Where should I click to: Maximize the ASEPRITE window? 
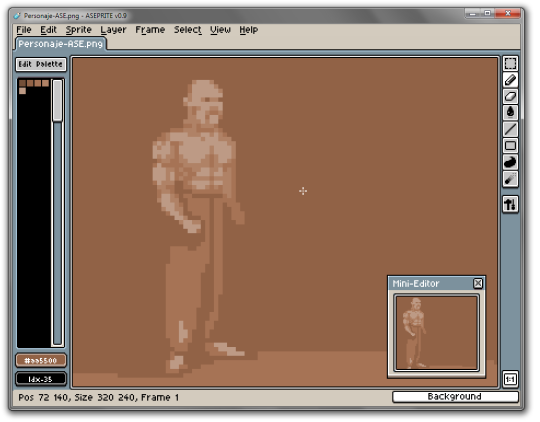pyautogui.click(x=487, y=13)
